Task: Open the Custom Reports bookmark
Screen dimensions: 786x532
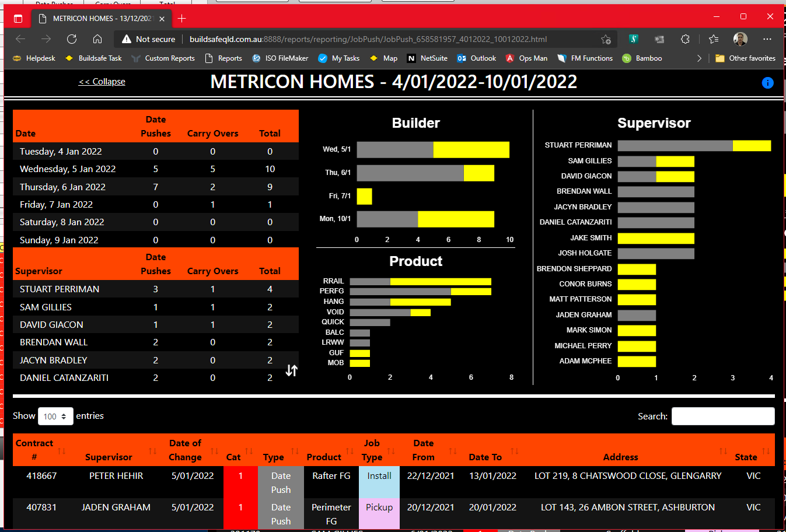Action: 163,58
